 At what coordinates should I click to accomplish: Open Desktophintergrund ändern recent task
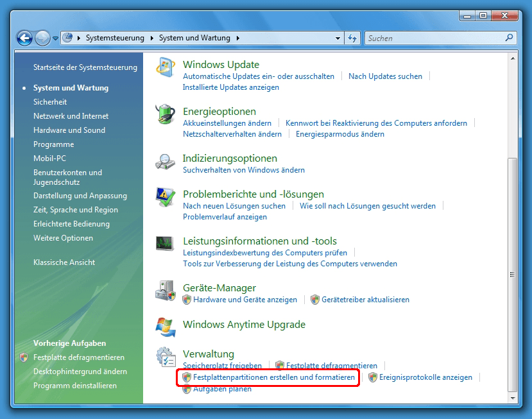(80, 372)
